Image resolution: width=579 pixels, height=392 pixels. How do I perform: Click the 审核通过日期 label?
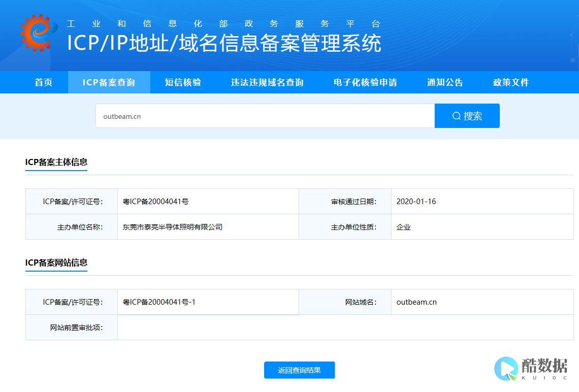click(354, 202)
